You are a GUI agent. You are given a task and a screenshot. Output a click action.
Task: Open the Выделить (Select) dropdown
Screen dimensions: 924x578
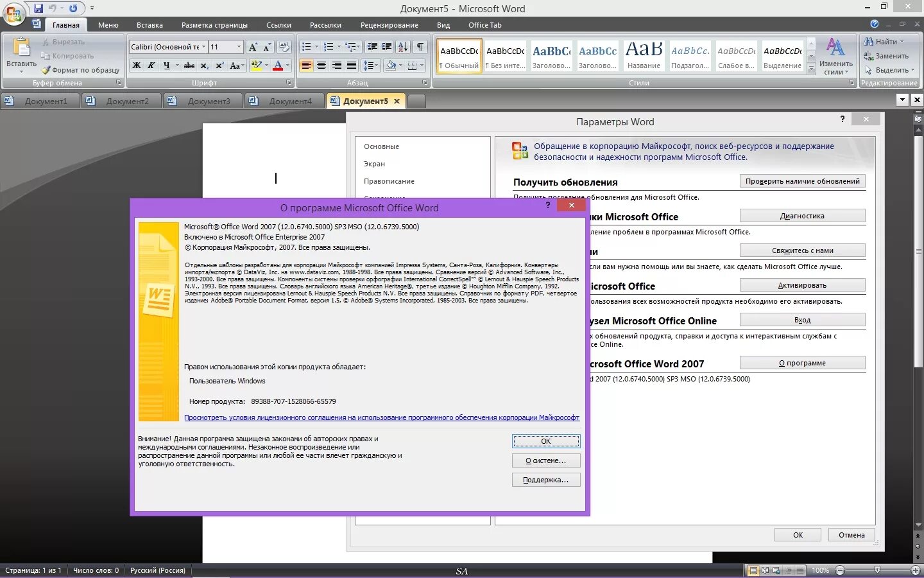point(889,70)
